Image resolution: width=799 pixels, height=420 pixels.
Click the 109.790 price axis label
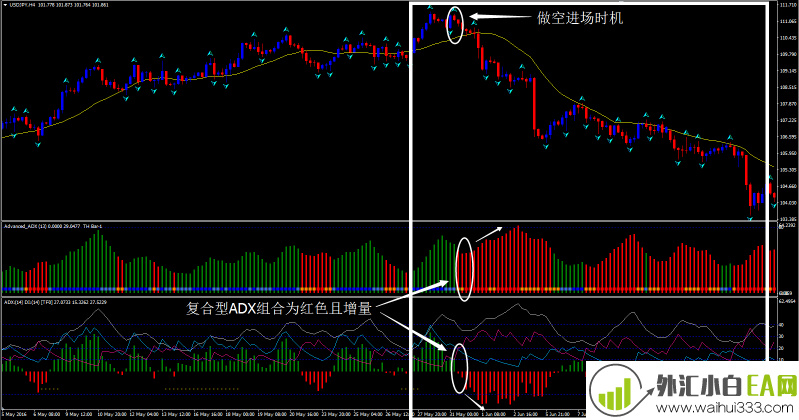788,54
